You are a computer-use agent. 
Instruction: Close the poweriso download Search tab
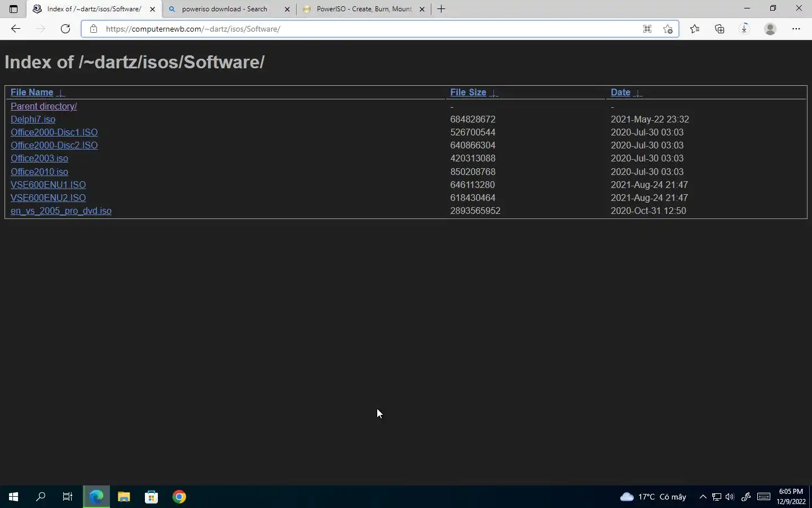click(x=287, y=9)
